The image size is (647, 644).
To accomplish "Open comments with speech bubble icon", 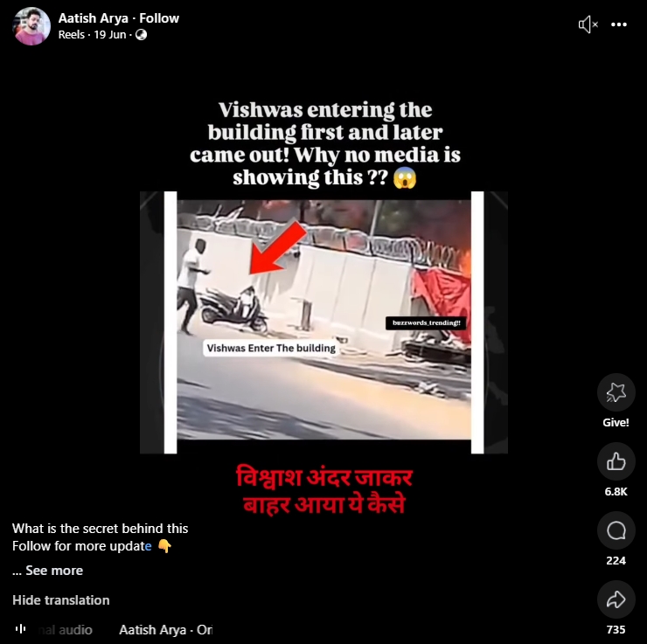I will (616, 530).
